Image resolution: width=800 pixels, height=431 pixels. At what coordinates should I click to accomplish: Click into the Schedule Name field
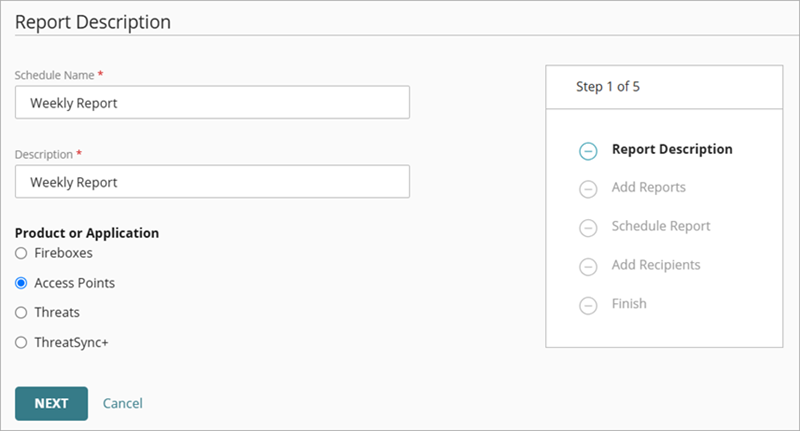pos(212,102)
